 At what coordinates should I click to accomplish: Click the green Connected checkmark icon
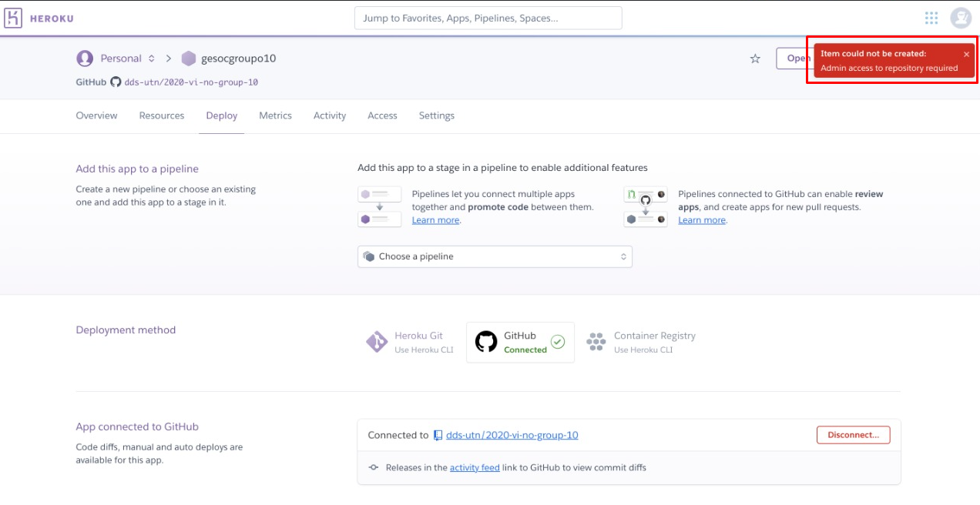pos(559,341)
